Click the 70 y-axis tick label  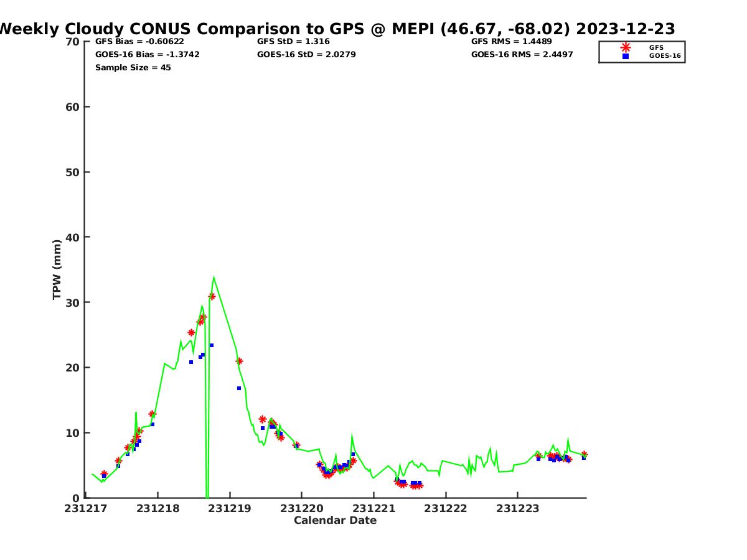tap(72, 42)
